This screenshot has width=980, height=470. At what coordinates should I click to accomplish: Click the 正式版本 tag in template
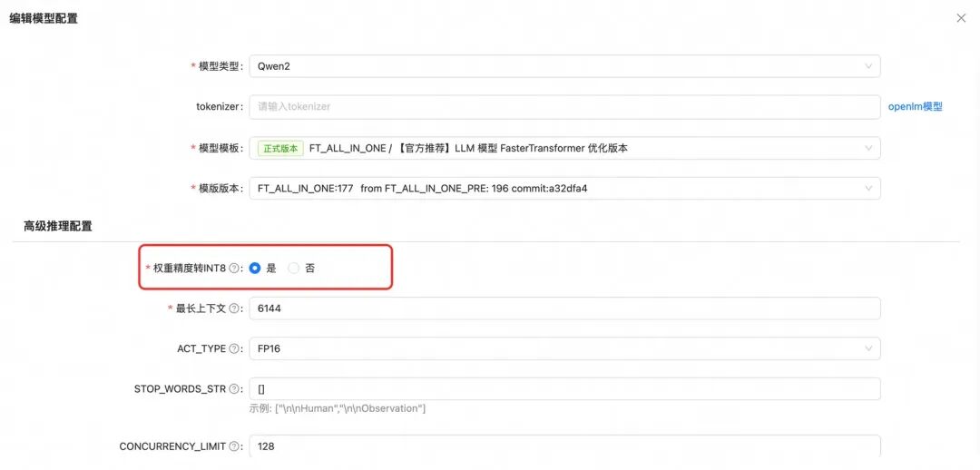click(280, 148)
